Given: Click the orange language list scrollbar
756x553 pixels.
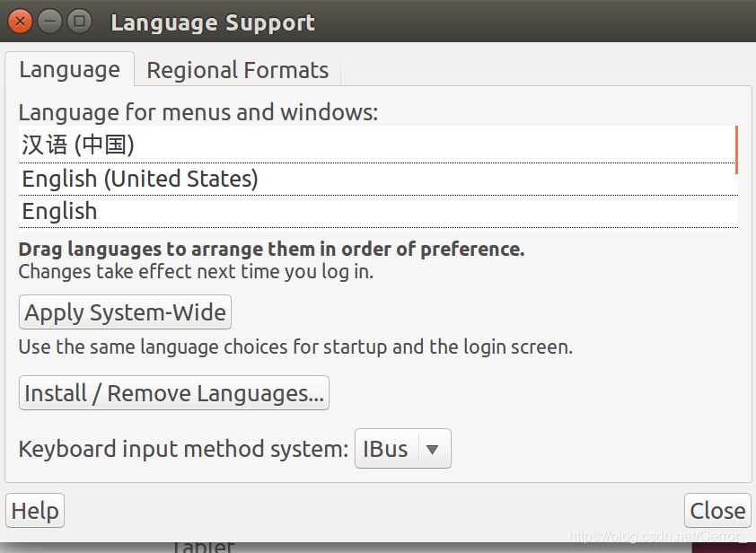Looking at the screenshot, I should (736, 150).
